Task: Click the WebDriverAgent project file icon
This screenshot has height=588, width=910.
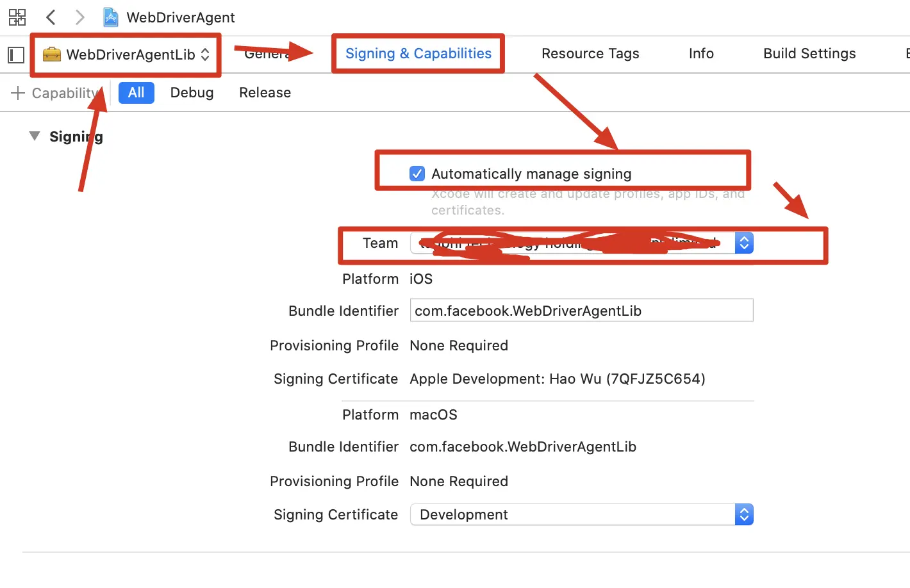Action: point(111,17)
